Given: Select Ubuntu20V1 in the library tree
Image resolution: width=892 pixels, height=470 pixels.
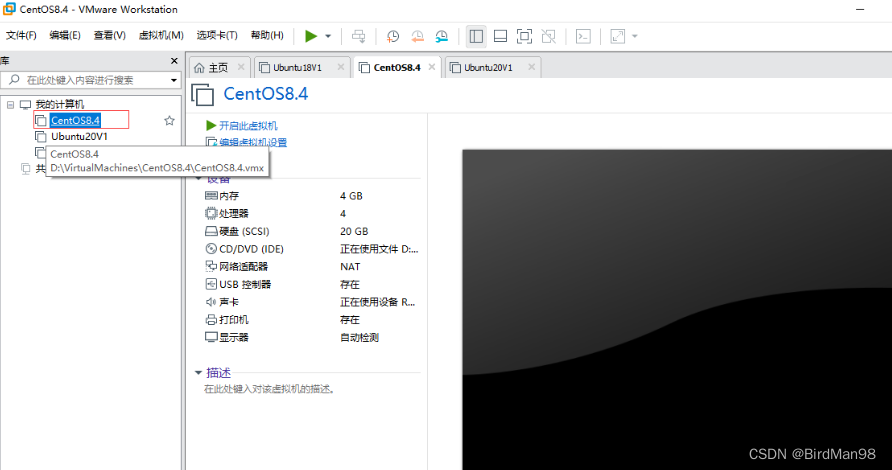Looking at the screenshot, I should [x=79, y=137].
